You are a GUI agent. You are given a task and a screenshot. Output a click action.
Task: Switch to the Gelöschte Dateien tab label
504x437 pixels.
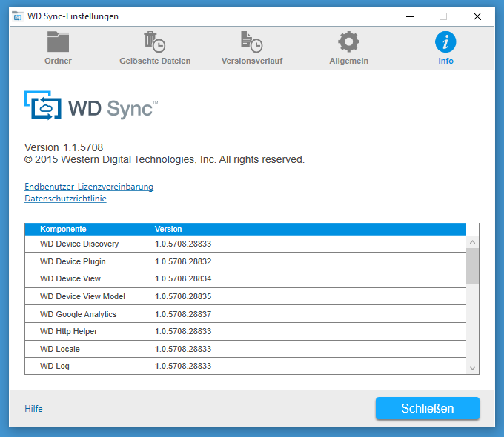pos(155,61)
